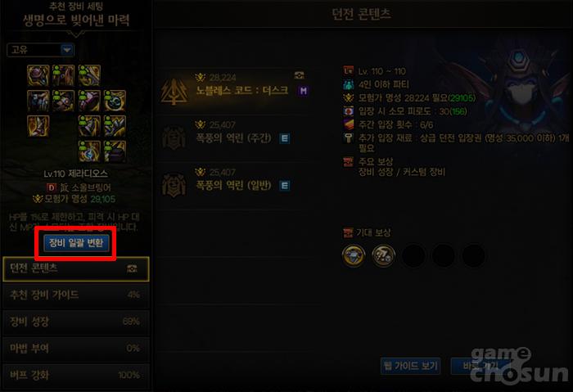This screenshot has height=392, width=573.
Task: Open 추천 장비 가이드 section
Action: 76,295
